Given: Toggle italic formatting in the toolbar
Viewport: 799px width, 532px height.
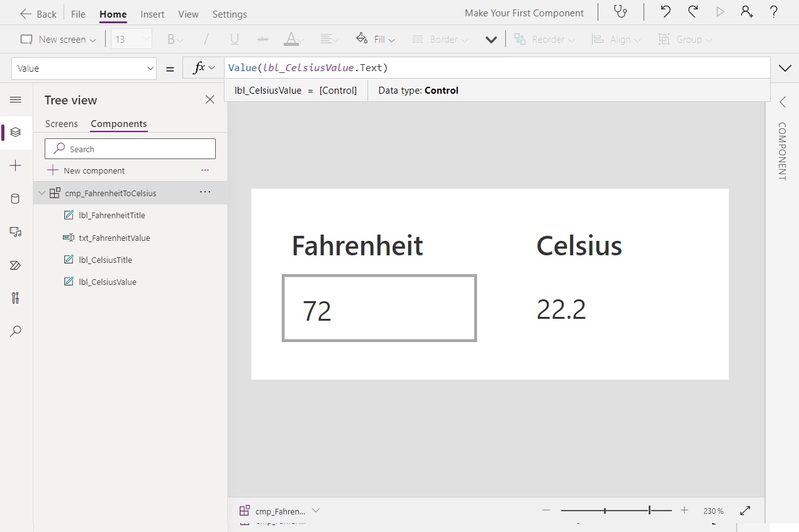Looking at the screenshot, I should [x=205, y=39].
